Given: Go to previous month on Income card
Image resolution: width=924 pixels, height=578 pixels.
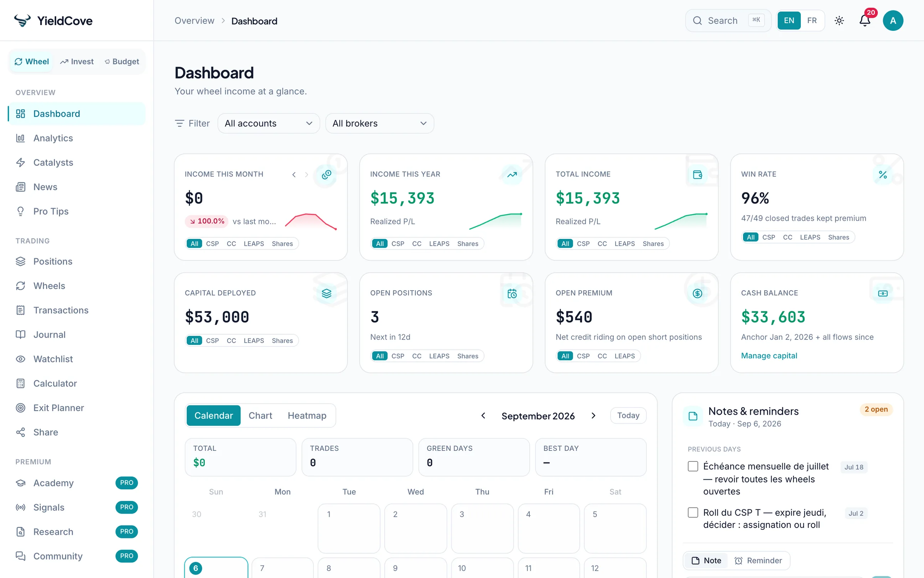Looking at the screenshot, I should pos(294,175).
